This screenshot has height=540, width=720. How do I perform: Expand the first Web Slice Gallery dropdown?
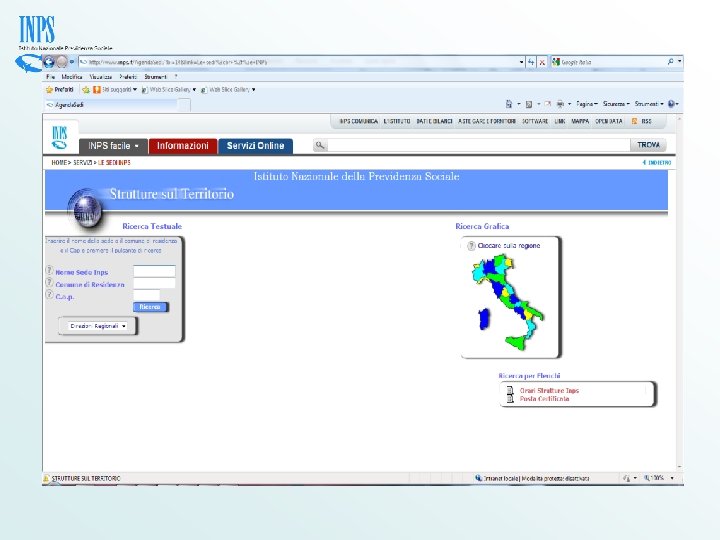194,90
